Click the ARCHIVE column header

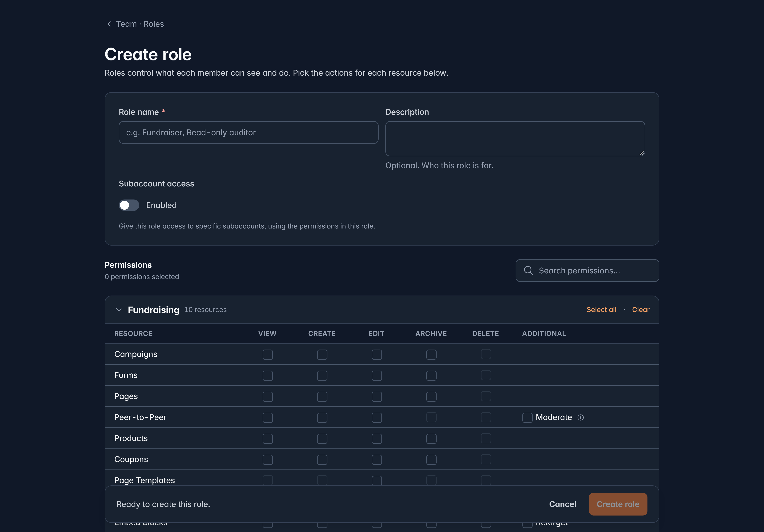point(431,334)
